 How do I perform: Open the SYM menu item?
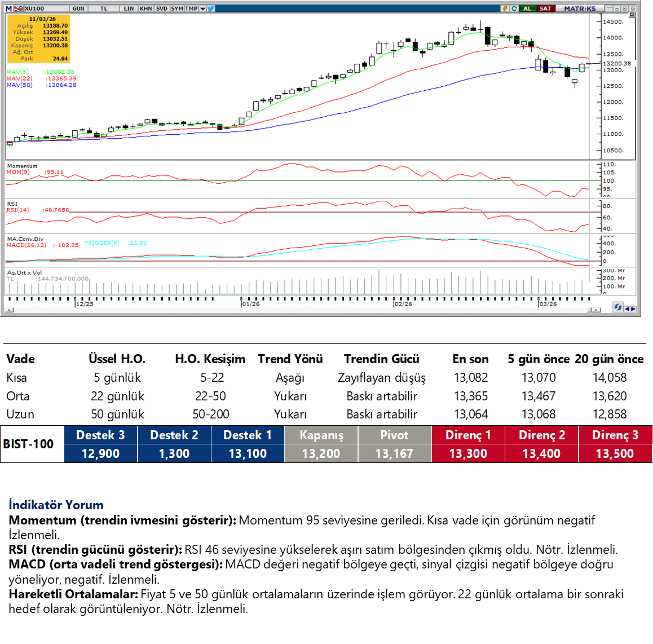[177, 8]
